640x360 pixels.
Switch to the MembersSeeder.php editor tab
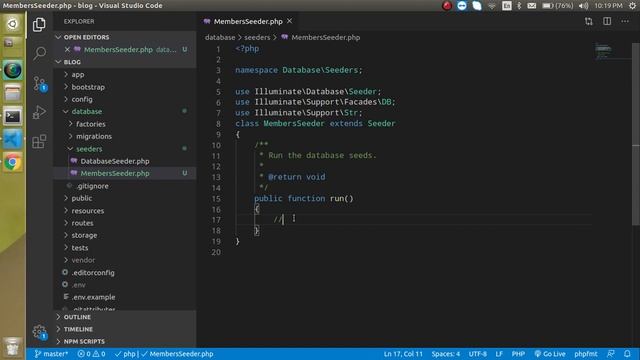click(248, 21)
